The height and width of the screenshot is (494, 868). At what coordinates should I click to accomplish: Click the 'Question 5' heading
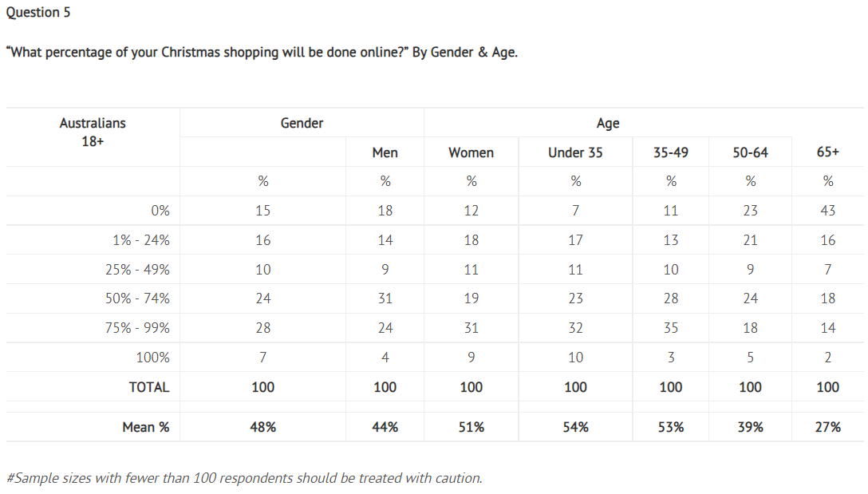coord(37,13)
